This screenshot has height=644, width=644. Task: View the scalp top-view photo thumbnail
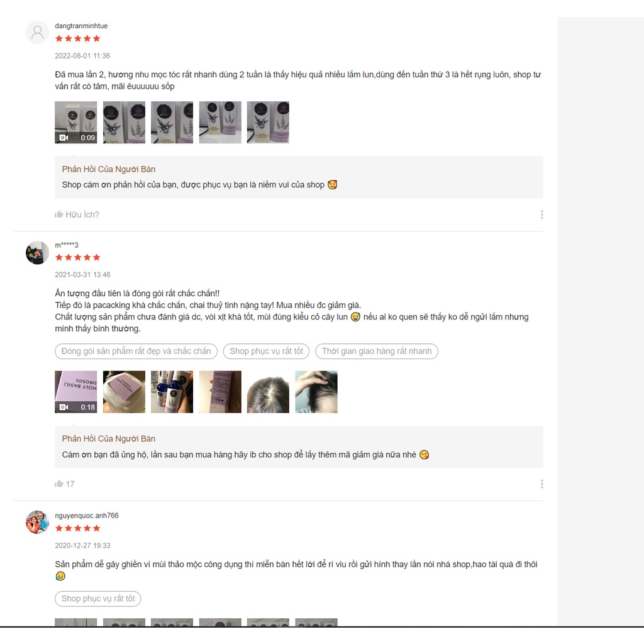(x=268, y=392)
